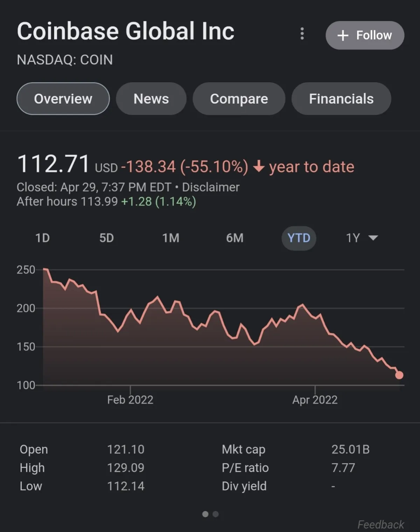Viewport: 420px width, 532px height.
Task: Open the Compare tab
Action: 239,99
